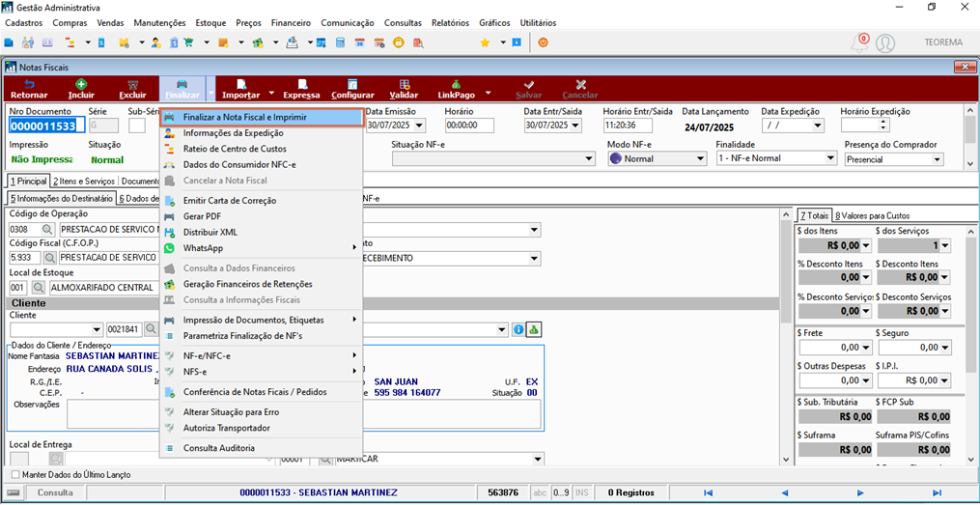Click the report search toolbar icon

coord(418,42)
